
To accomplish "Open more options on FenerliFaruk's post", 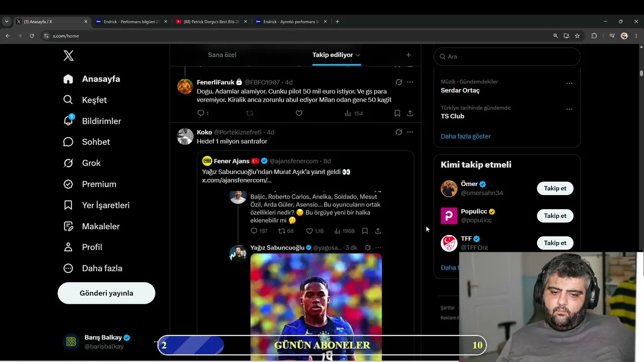I will pos(410,82).
